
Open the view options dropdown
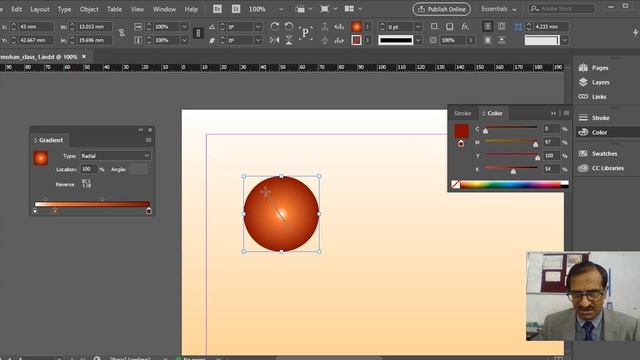303,9
